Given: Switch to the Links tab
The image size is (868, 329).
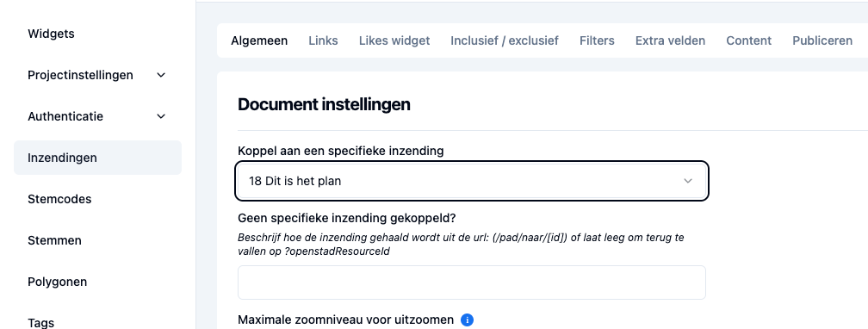Looking at the screenshot, I should [x=323, y=40].
